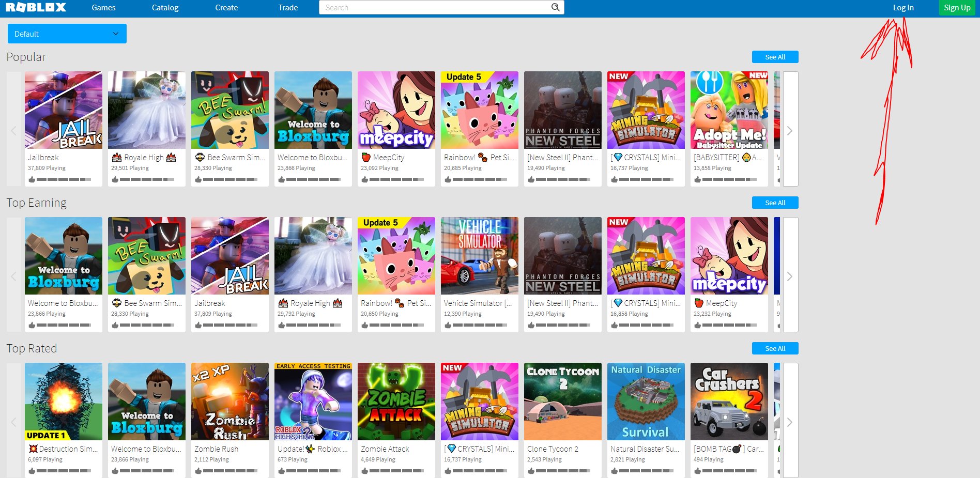Click thumbs-up icon under Adopt Me in Popular
The width and height of the screenshot is (980, 478).
(698, 179)
